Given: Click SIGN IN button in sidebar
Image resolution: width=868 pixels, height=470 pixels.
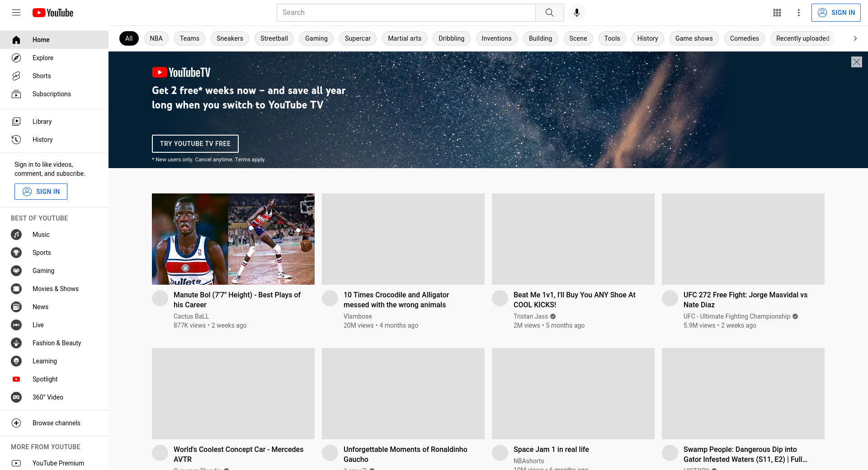Looking at the screenshot, I should [x=41, y=192].
